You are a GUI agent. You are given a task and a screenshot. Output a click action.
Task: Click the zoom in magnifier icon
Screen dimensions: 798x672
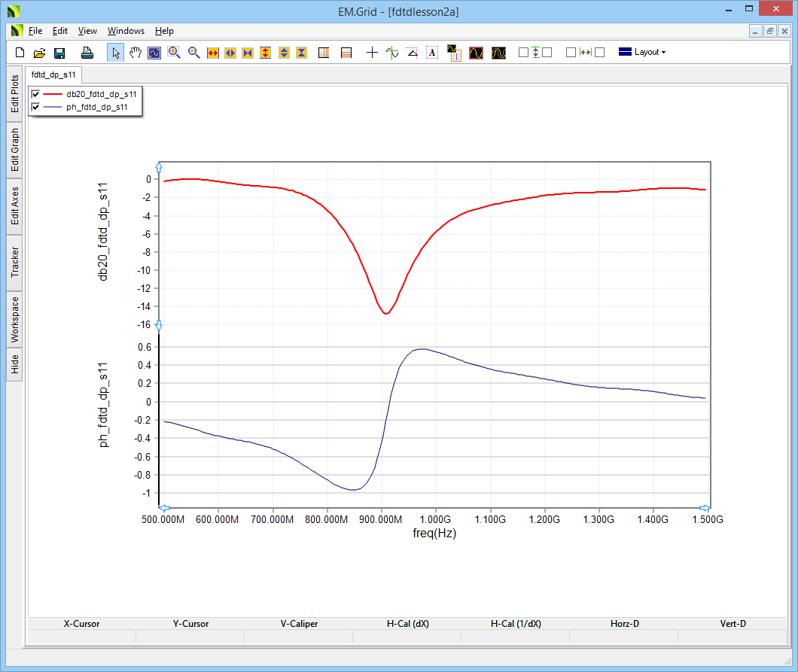pos(174,53)
